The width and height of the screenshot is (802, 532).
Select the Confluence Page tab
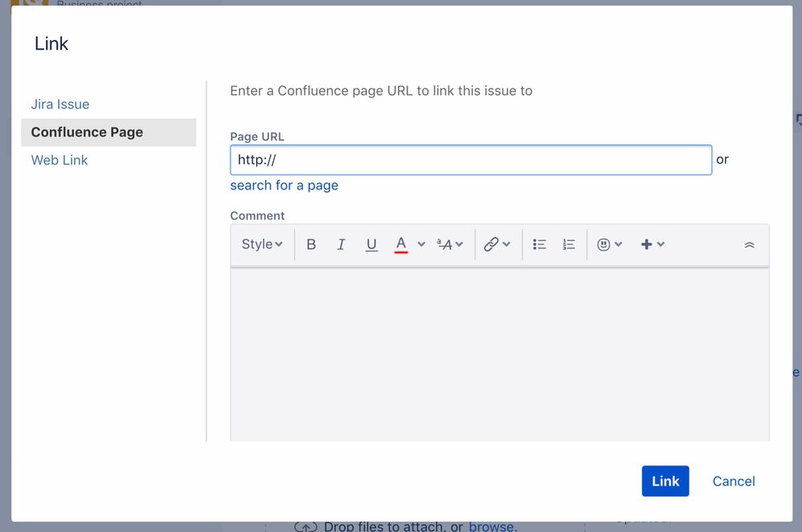tap(108, 133)
